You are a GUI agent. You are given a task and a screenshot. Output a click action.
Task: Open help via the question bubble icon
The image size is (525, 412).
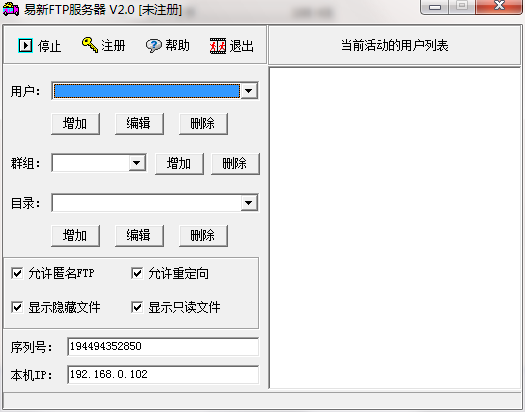(x=154, y=46)
